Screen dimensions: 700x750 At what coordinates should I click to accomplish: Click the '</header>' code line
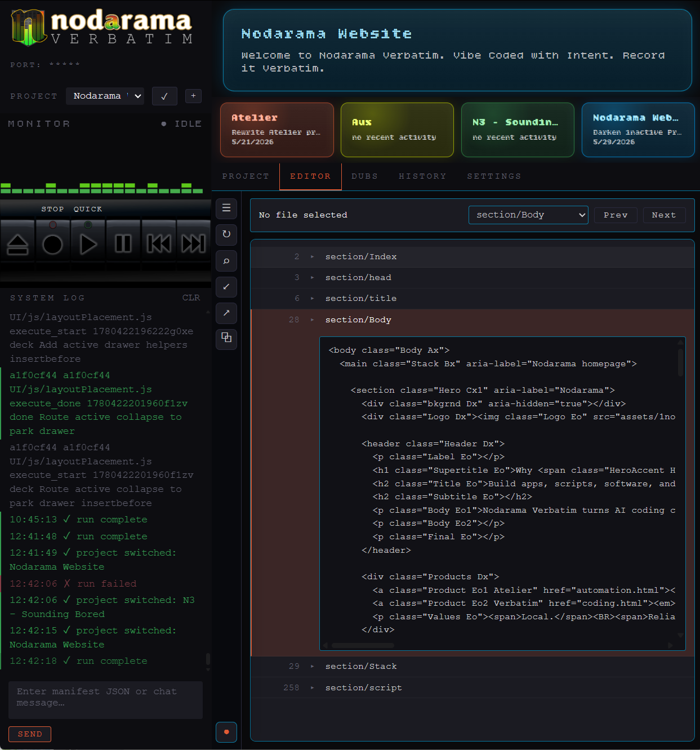tap(386, 551)
